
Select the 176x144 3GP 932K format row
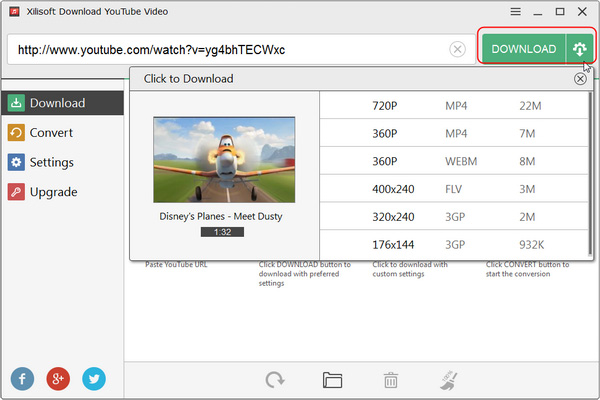454,245
